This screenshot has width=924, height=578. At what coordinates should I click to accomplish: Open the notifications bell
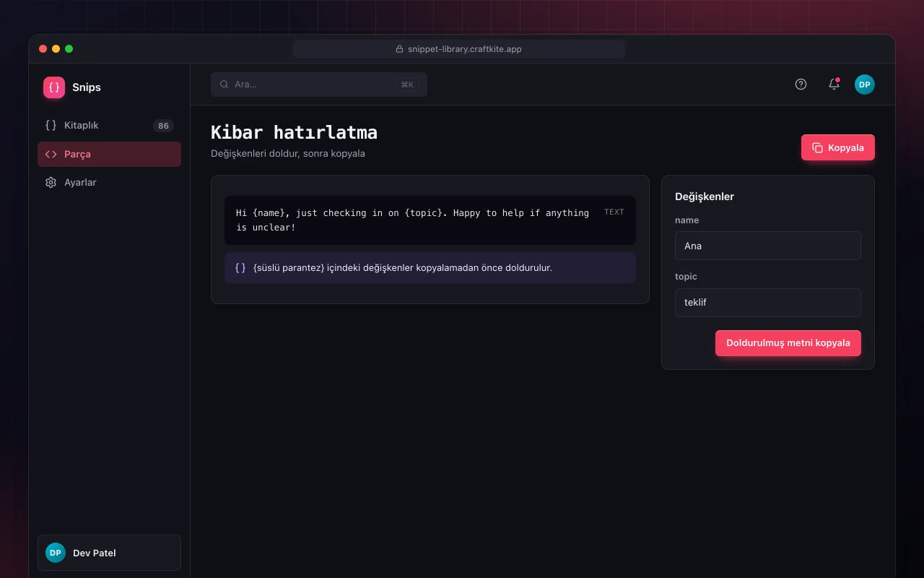coord(834,85)
